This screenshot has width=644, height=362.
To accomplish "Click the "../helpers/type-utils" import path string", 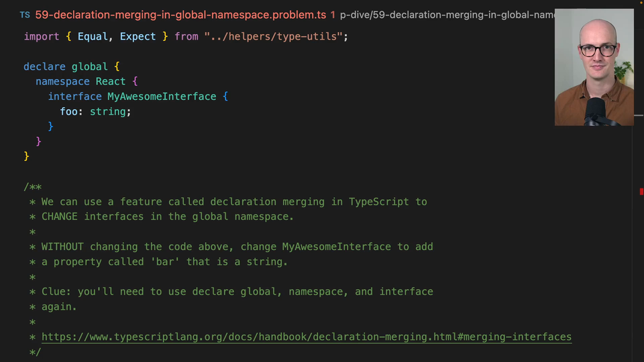I will tap(273, 36).
